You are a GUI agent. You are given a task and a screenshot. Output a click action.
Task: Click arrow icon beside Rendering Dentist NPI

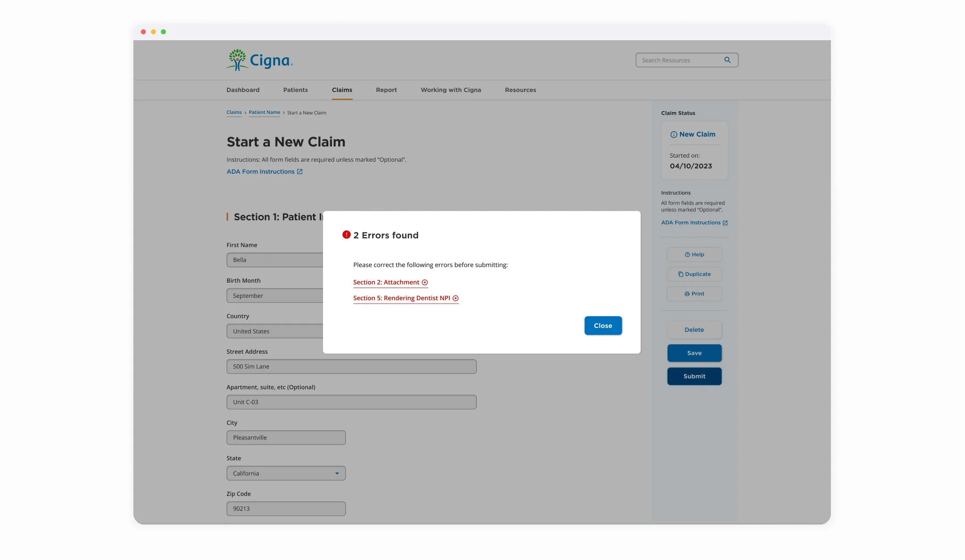tap(456, 298)
